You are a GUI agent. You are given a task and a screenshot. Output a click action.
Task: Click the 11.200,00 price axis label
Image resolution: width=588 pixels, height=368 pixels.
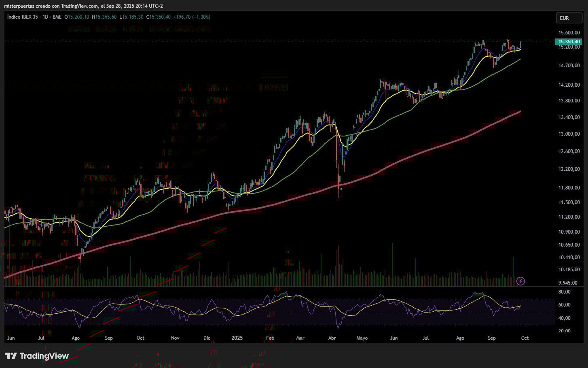click(x=569, y=217)
